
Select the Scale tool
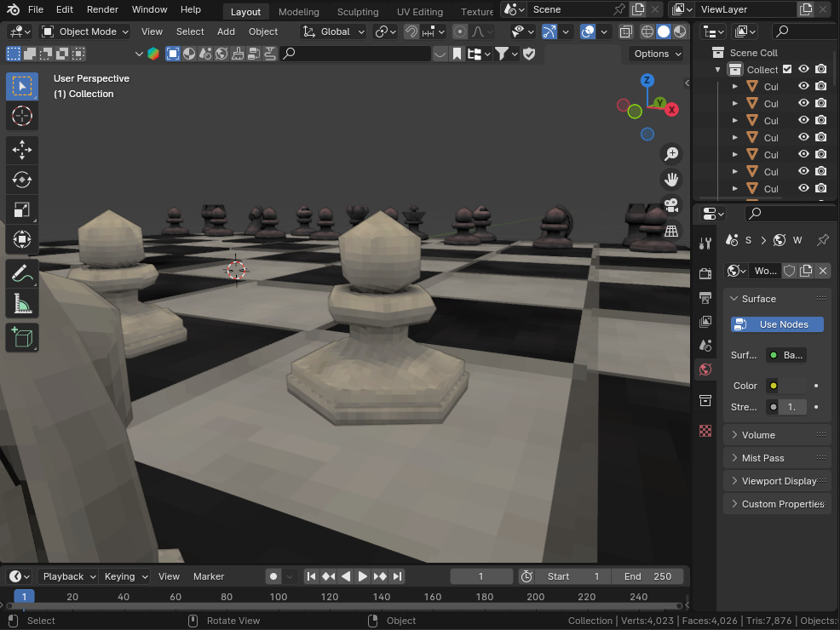coord(22,209)
